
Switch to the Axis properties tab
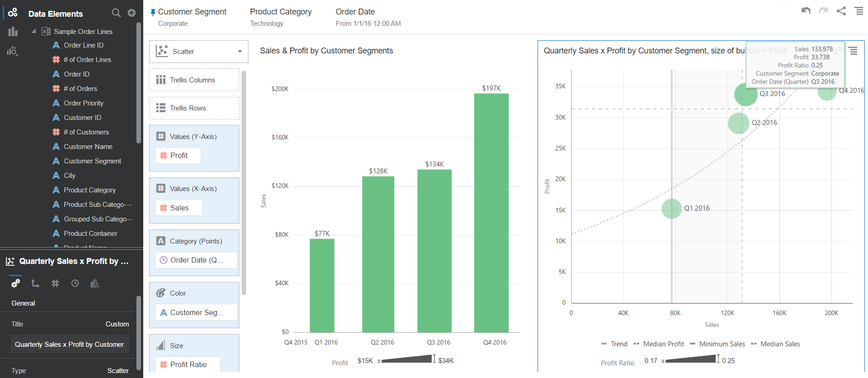tap(35, 283)
